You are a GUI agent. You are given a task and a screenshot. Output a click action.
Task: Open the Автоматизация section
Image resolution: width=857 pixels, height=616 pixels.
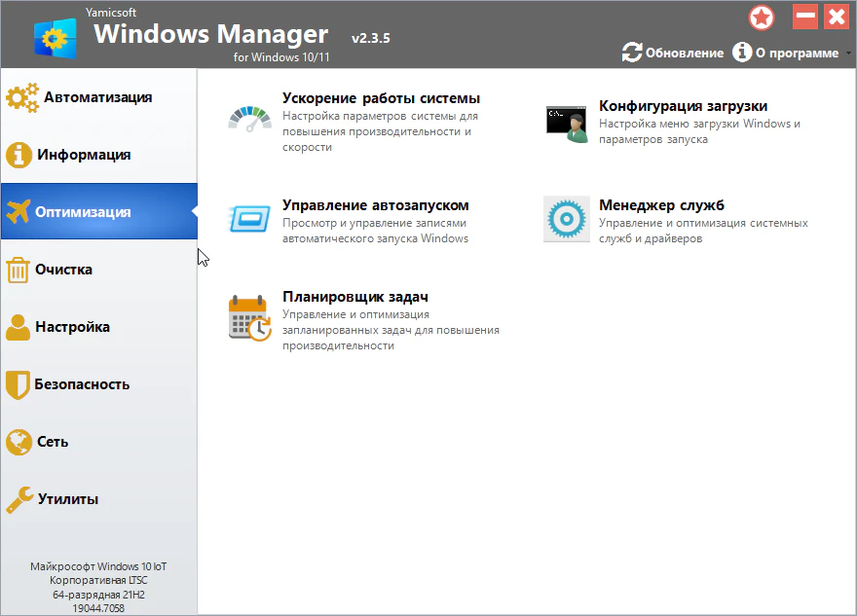[x=97, y=97]
